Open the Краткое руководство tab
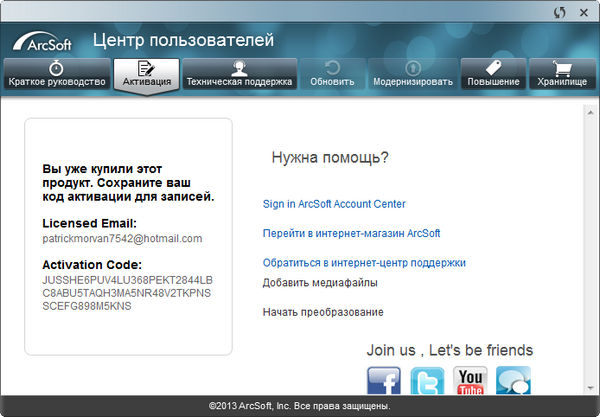This screenshot has height=417, width=600. 56,74
